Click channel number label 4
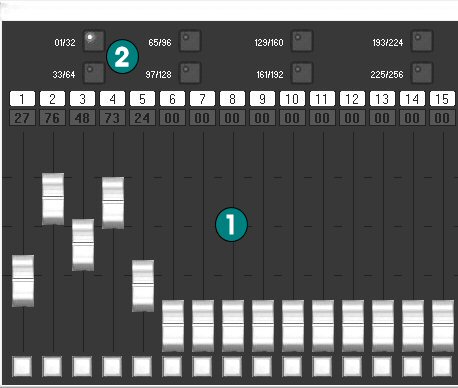This screenshot has width=458, height=388. [x=112, y=99]
